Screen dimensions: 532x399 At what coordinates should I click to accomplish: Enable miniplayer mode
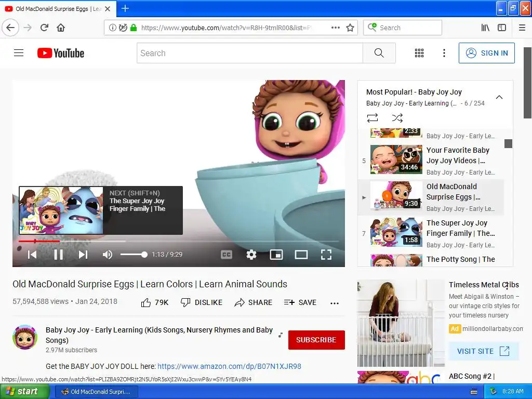[276, 255]
